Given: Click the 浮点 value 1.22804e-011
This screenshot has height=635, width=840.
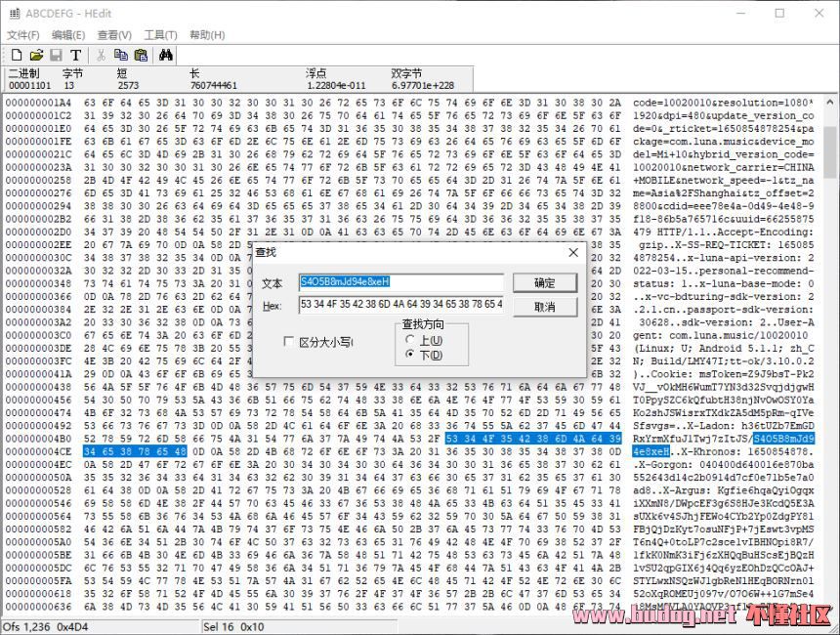Looking at the screenshot, I should [x=336, y=86].
